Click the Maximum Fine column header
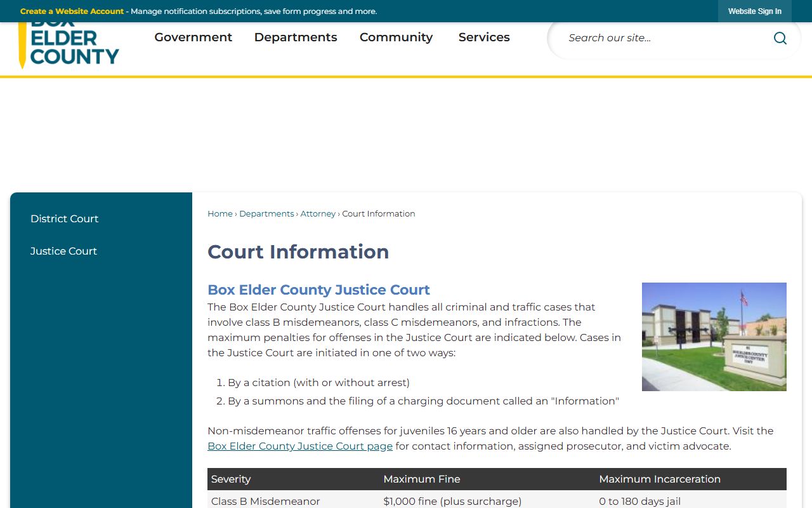Screen dimensions: 812x508 [x=488, y=479]
